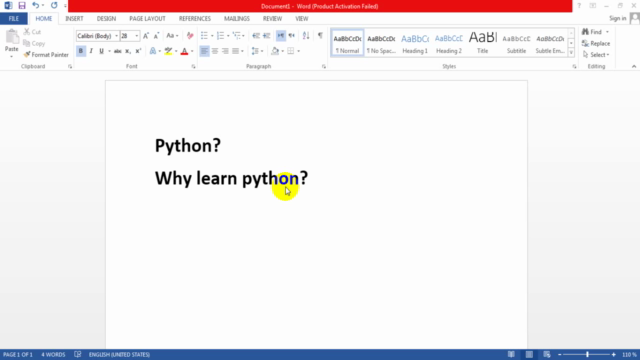The width and height of the screenshot is (640, 360).
Task: Decrease font size with Shrink Font
Action: [156, 36]
